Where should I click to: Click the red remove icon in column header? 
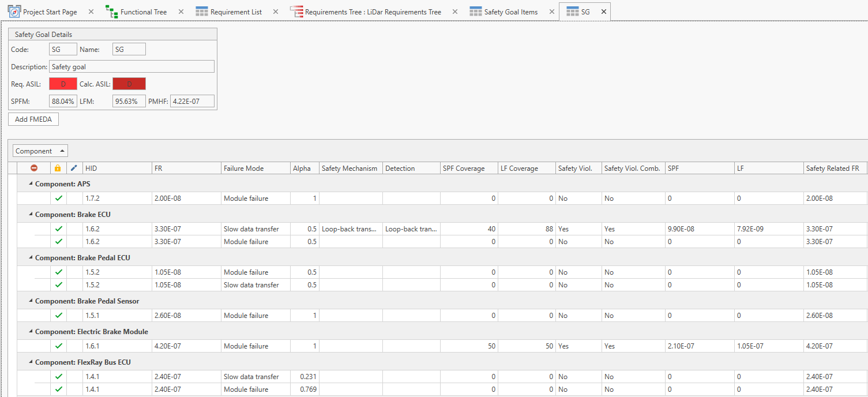point(34,168)
